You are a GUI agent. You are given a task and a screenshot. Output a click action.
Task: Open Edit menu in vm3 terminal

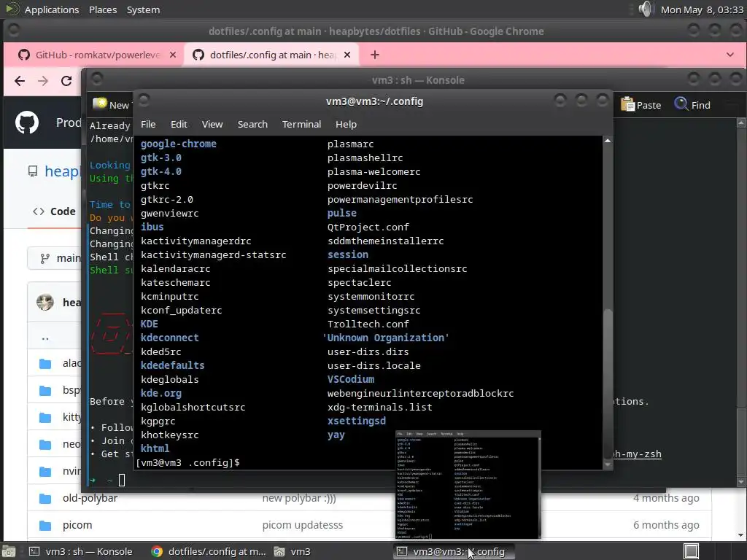(179, 124)
